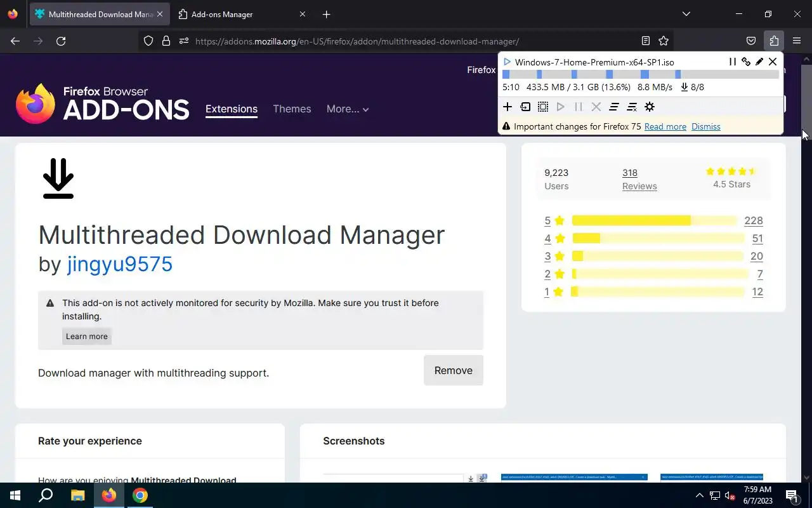
Task: Remove the extension with Remove button
Action: [x=454, y=370]
